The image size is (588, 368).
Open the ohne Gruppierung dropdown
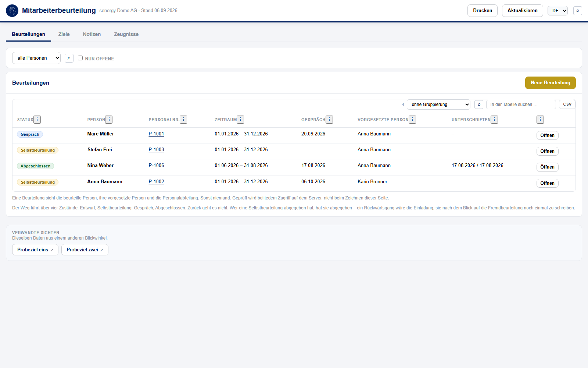point(438,105)
